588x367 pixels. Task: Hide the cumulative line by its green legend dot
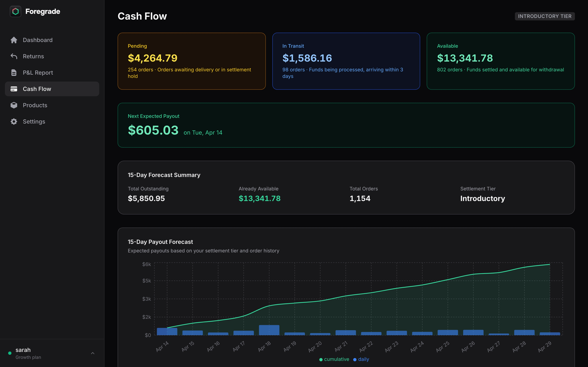[321, 359]
